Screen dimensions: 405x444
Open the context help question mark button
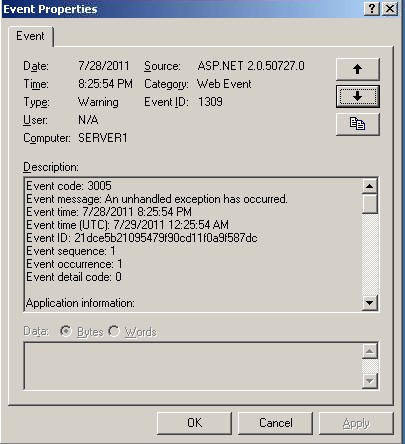(x=372, y=8)
